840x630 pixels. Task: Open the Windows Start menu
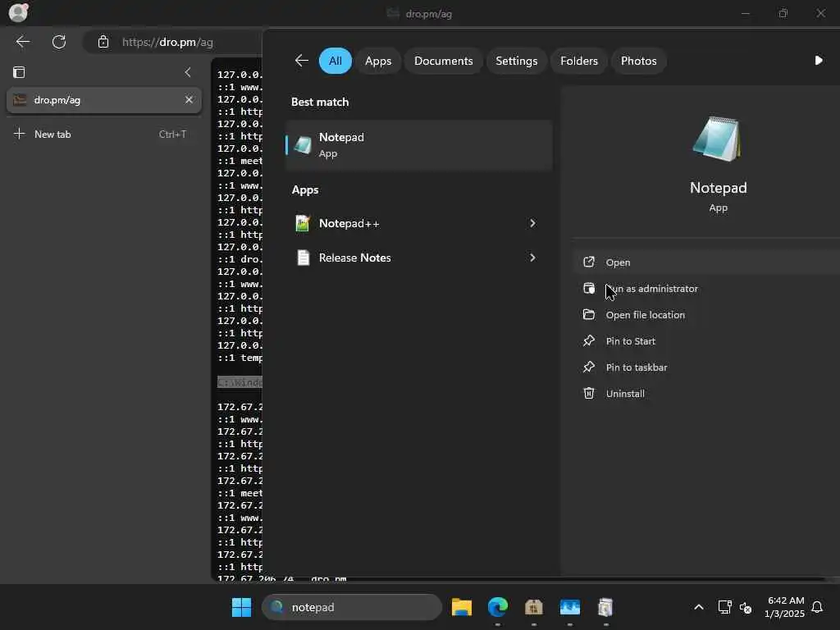tap(242, 608)
